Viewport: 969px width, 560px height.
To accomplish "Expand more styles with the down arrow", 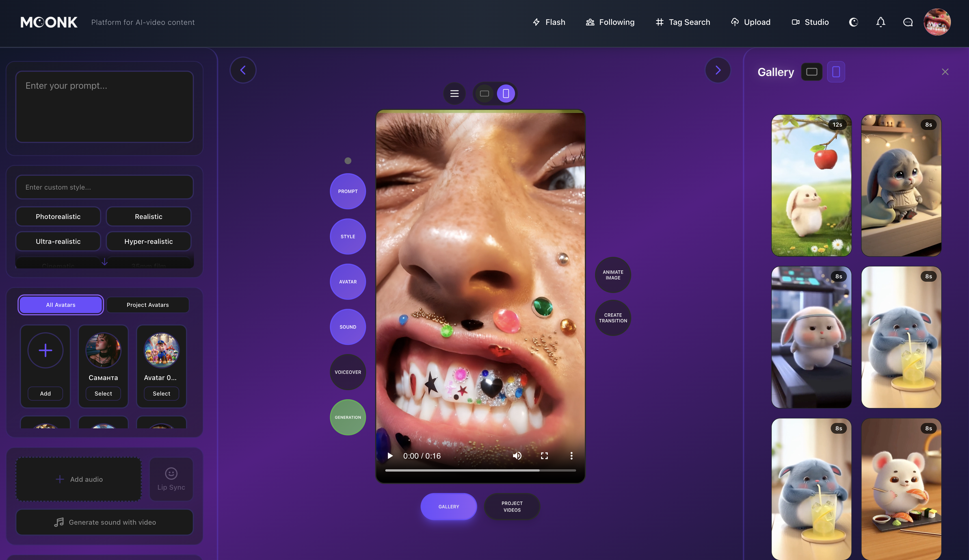I will coord(104,262).
